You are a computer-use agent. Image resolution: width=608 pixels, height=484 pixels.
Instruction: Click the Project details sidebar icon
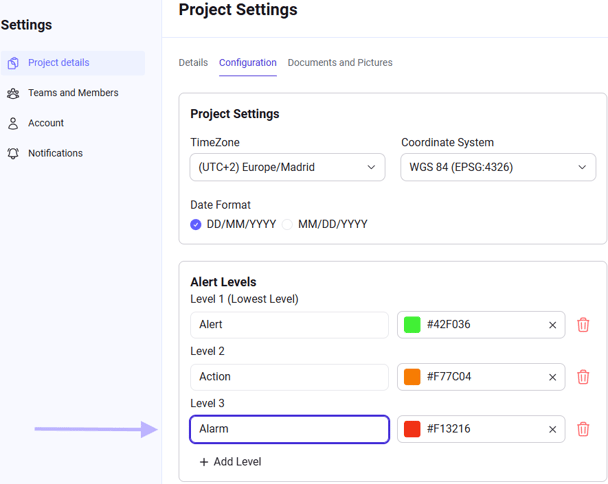pyautogui.click(x=13, y=63)
